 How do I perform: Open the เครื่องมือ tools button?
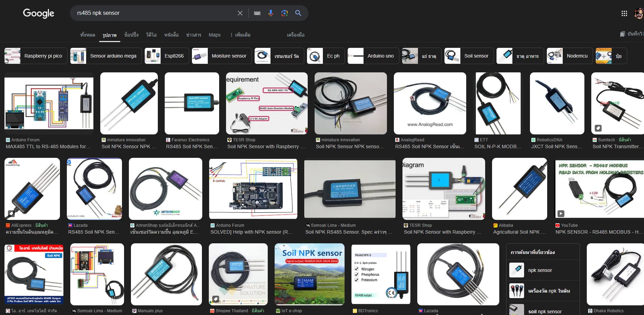point(296,35)
